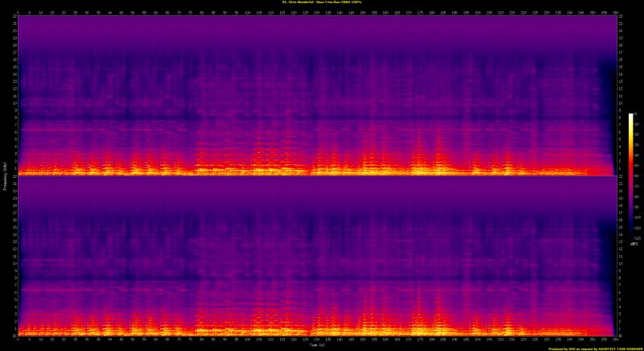Click the 10 kHz label on upper-left frequency axis
Viewport: 644px width, 351px height.
coord(13,103)
